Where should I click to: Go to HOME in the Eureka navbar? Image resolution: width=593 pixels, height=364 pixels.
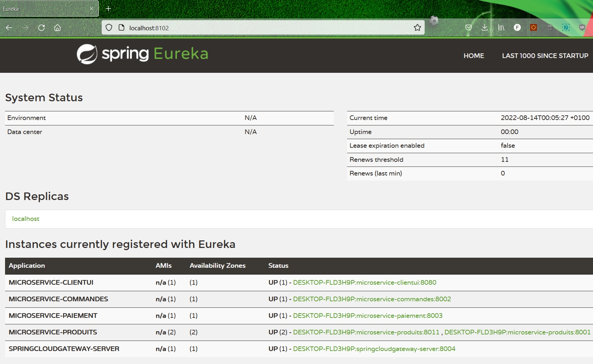(x=474, y=56)
